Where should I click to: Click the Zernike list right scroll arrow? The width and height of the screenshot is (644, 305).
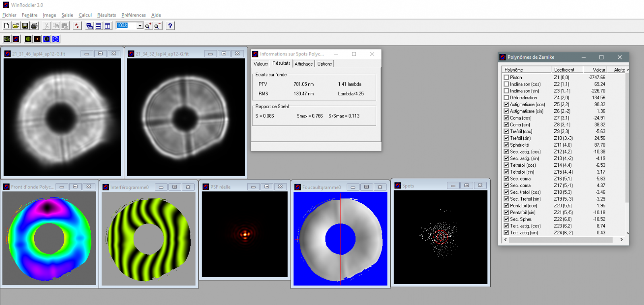(x=622, y=240)
